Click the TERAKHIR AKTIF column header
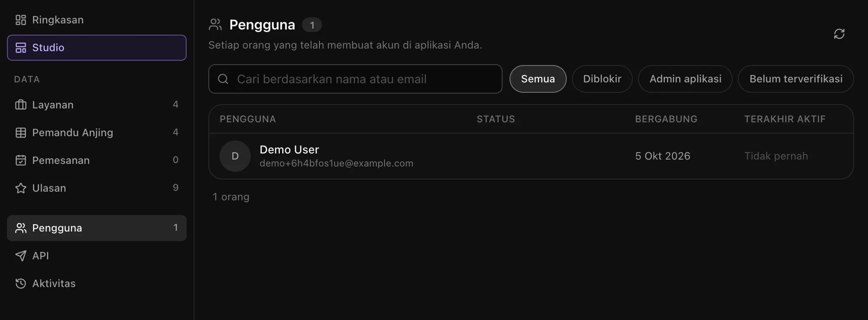Screen dimensions: 868x320 point(785,119)
